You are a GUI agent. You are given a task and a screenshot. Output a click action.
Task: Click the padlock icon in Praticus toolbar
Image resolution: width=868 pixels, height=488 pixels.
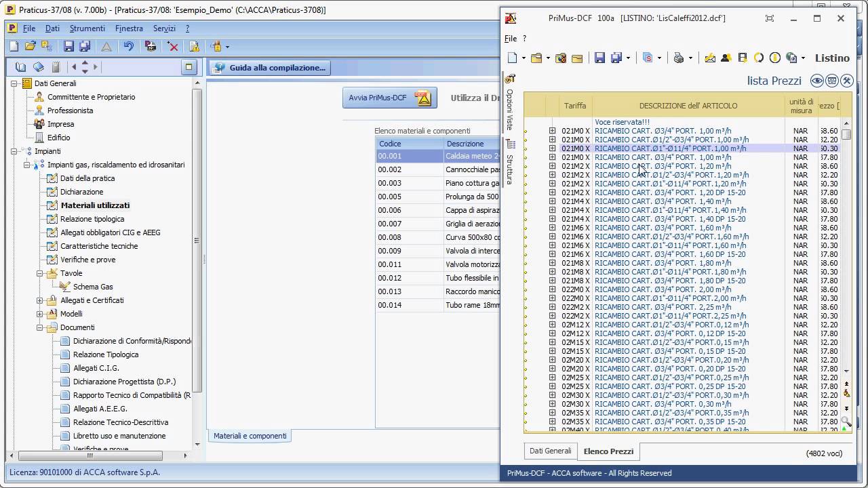pyautogui.click(x=216, y=46)
